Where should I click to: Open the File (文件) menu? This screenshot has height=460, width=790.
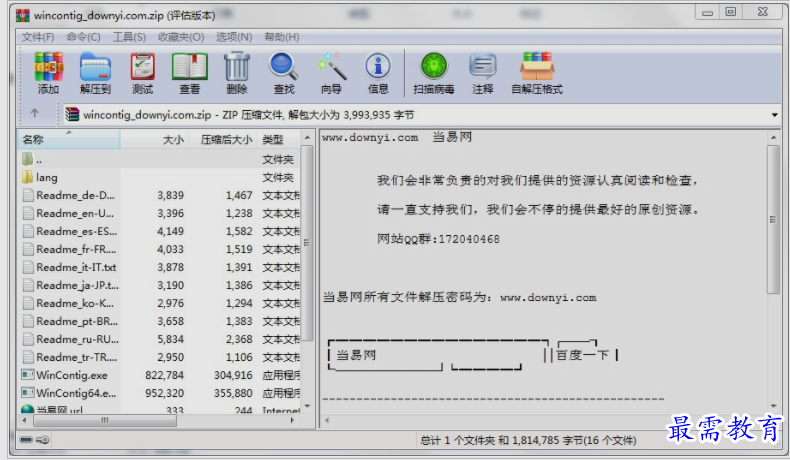point(38,37)
